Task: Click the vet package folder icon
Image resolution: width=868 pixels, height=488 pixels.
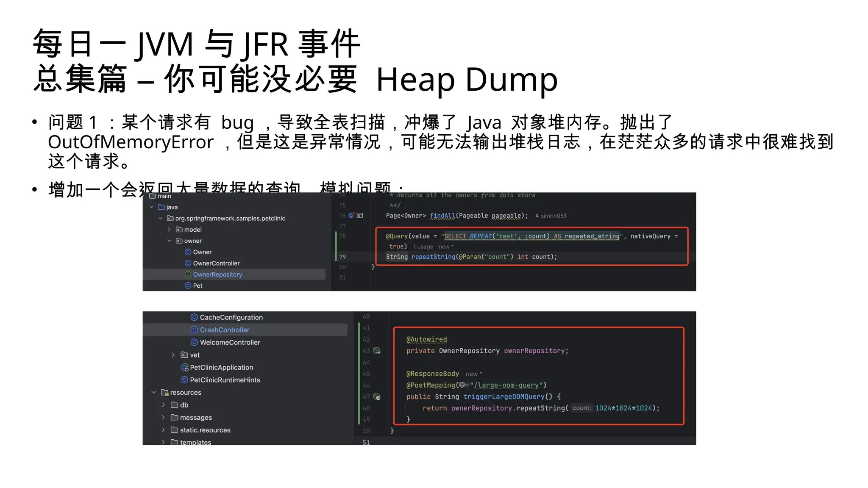Action: [184, 355]
